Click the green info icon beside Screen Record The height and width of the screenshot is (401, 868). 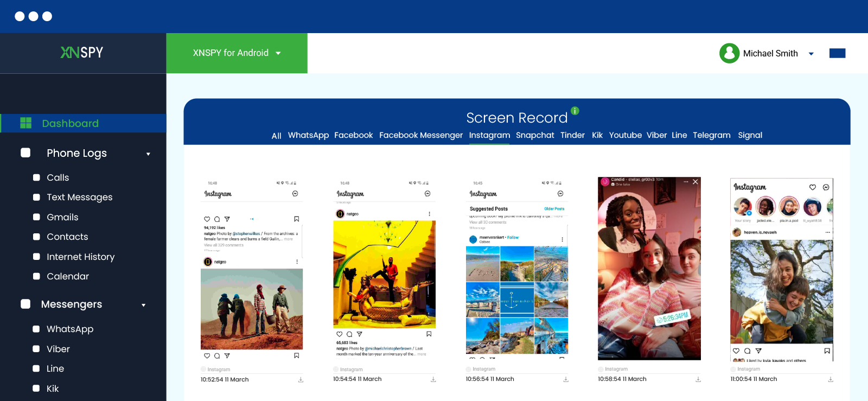(575, 111)
